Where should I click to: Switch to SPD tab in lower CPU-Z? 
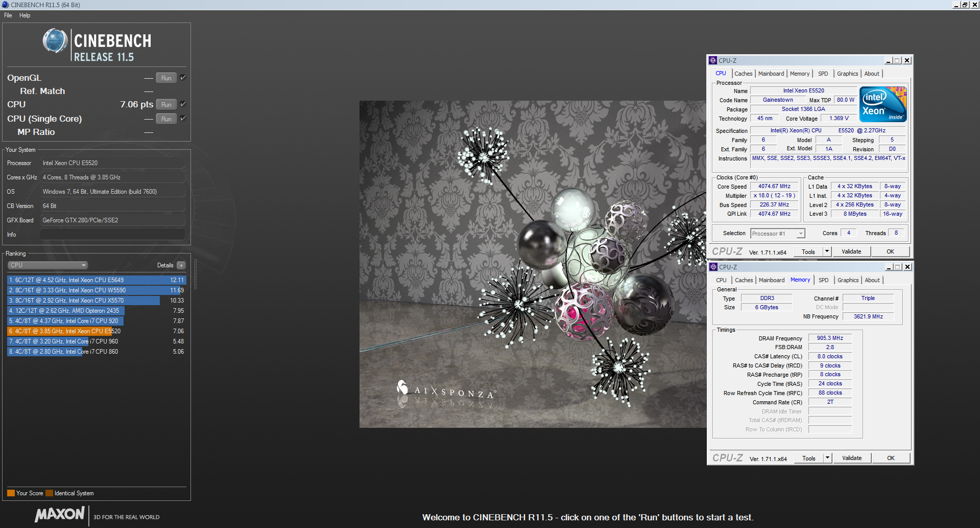pos(824,280)
